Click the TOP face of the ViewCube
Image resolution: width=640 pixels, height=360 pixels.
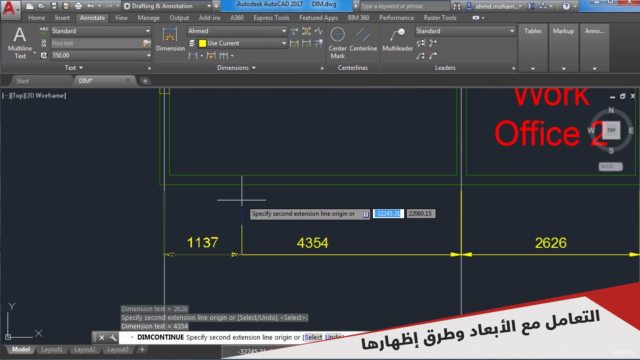[611, 130]
